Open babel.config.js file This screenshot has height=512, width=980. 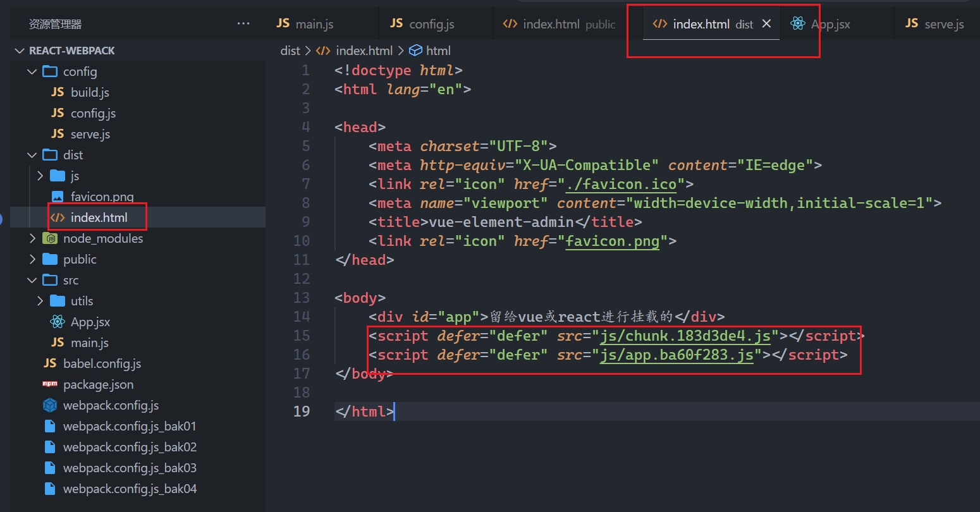[102, 363]
